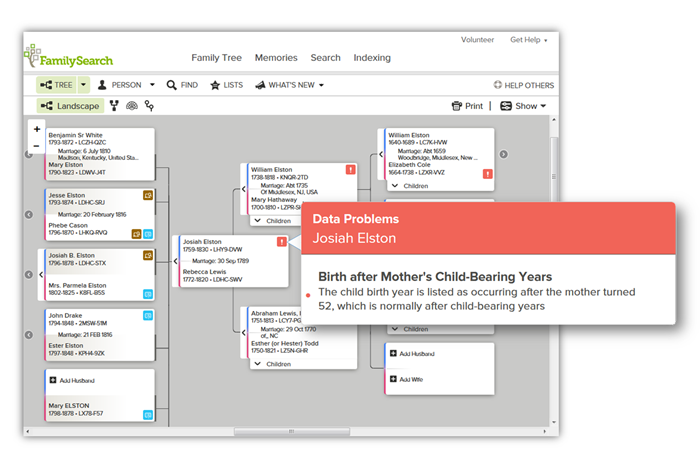Click the FIND search button
This screenshot has height=453, width=700.
182,85
